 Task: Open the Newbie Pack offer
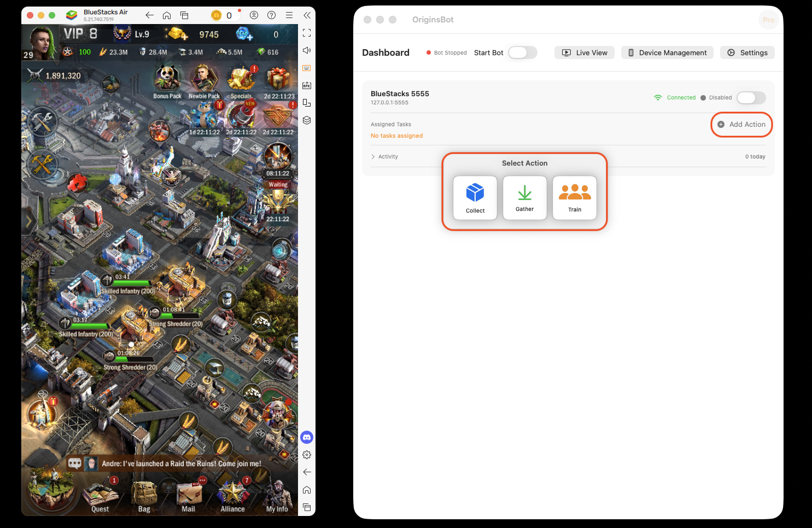pos(204,82)
